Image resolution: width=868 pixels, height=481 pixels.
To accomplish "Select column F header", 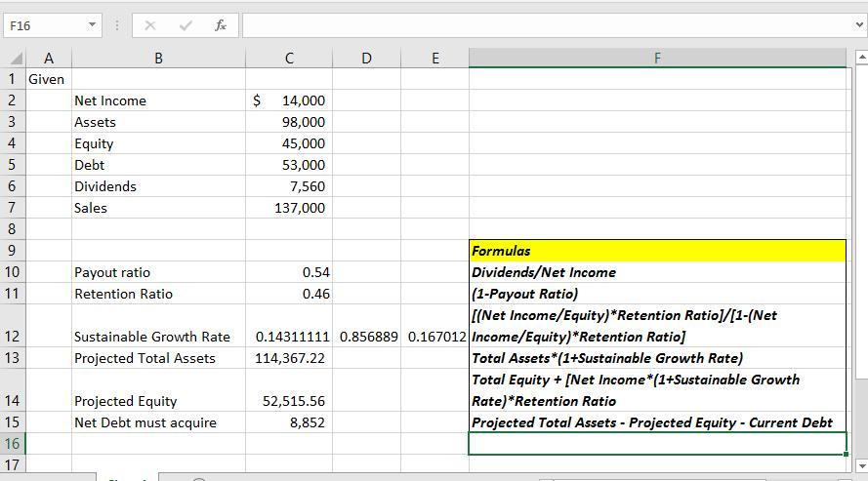I will (657, 59).
